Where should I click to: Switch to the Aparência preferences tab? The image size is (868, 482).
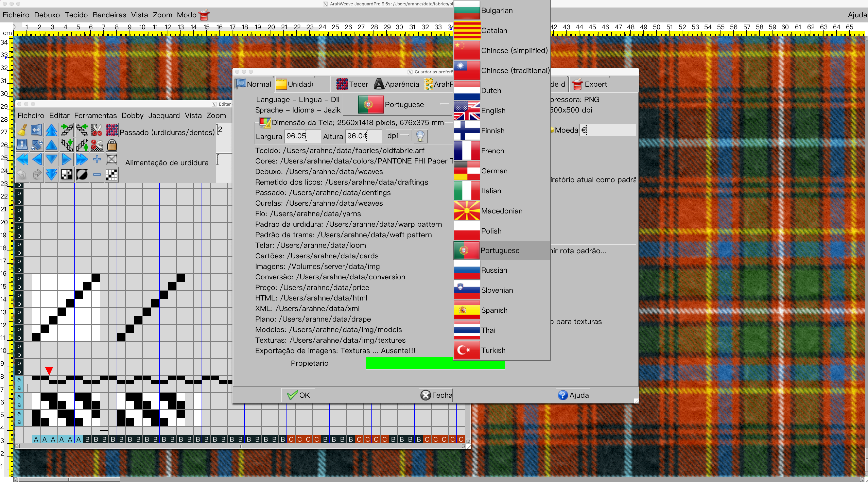(397, 84)
